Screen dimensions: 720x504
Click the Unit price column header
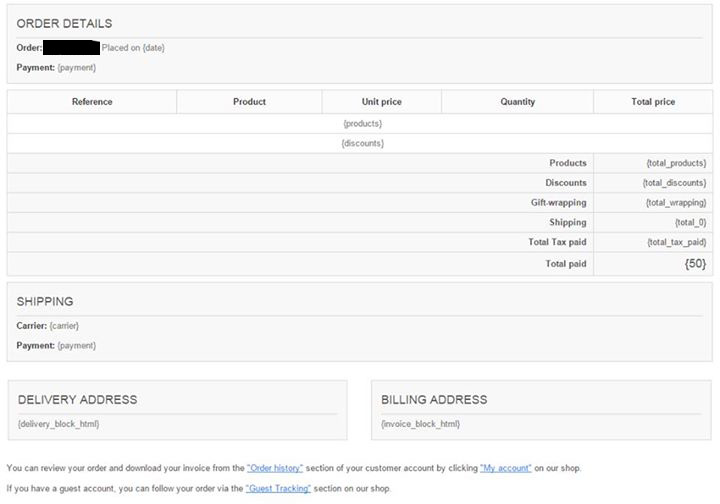pos(381,102)
